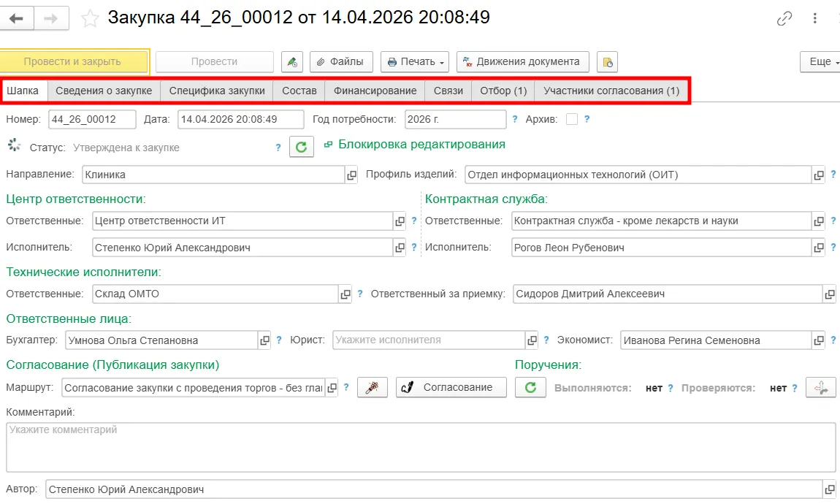Copy document link via chain icon
Viewport: 840px width, 504px height.
click(784, 19)
